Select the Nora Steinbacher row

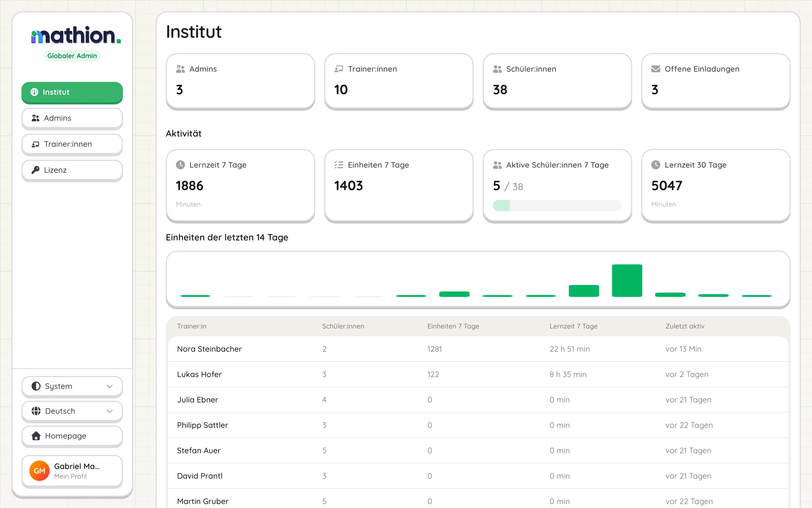[x=478, y=349]
